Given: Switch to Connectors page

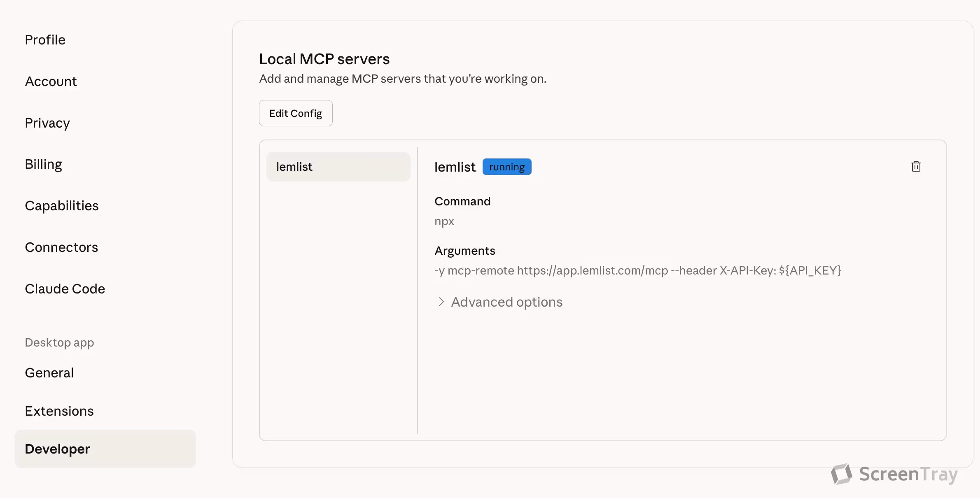Looking at the screenshot, I should (61, 247).
